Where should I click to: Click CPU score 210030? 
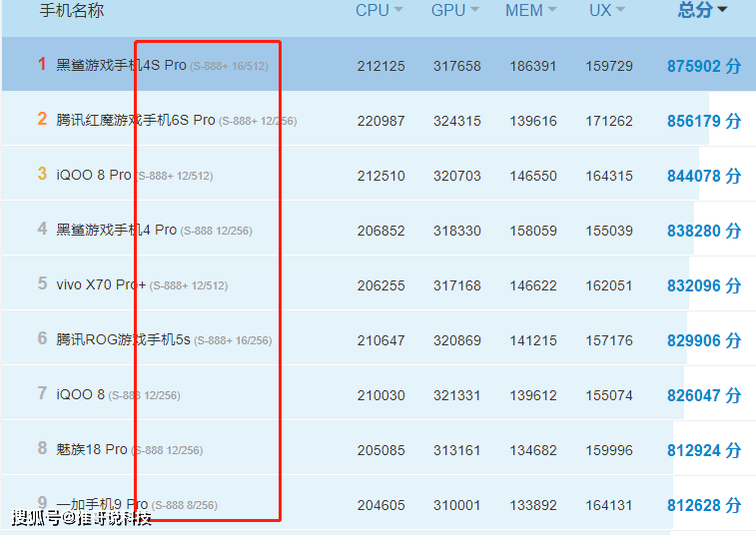click(x=380, y=395)
